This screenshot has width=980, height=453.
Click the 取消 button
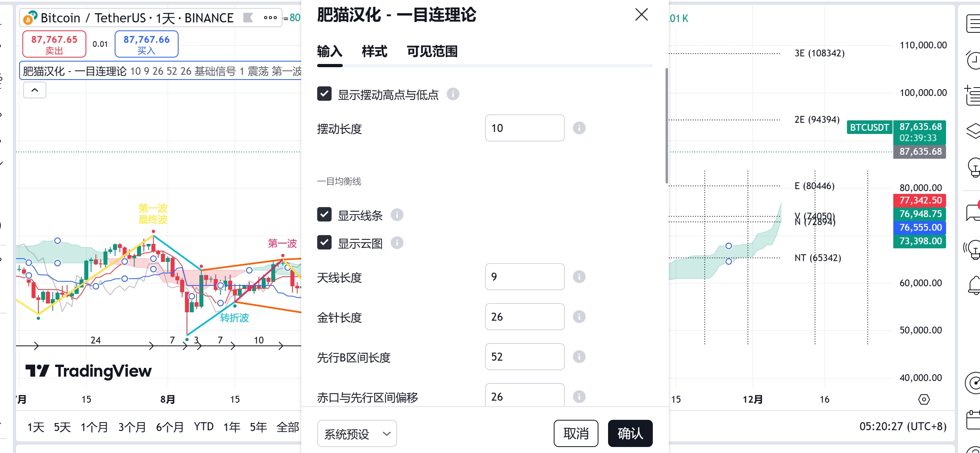576,433
